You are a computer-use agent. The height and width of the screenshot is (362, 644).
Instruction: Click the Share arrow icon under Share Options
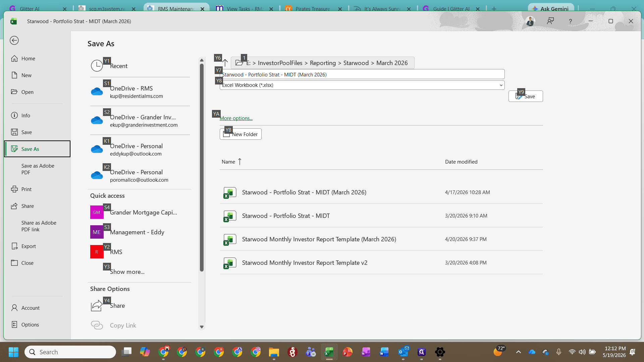point(97,305)
